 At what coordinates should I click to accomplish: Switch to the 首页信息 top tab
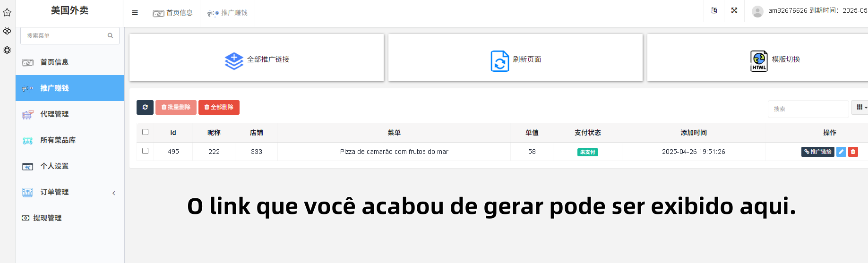pyautogui.click(x=172, y=13)
